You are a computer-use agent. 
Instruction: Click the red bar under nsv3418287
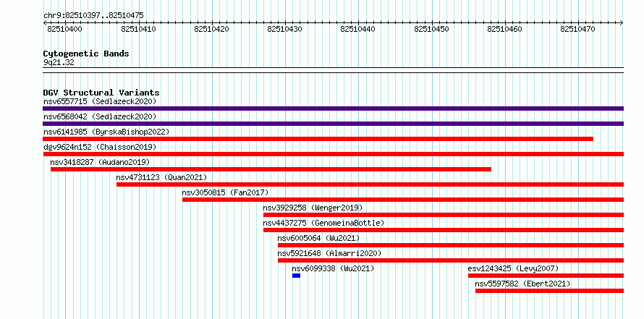[x=271, y=169]
